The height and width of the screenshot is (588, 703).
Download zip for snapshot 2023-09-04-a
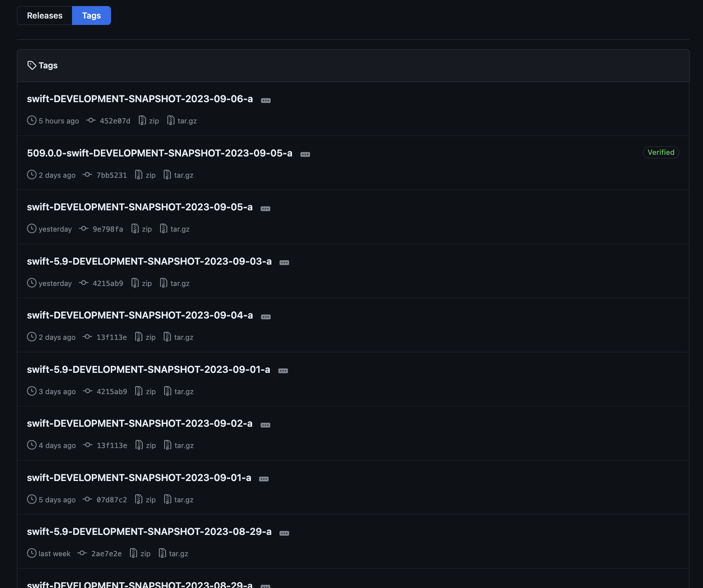[145, 337]
